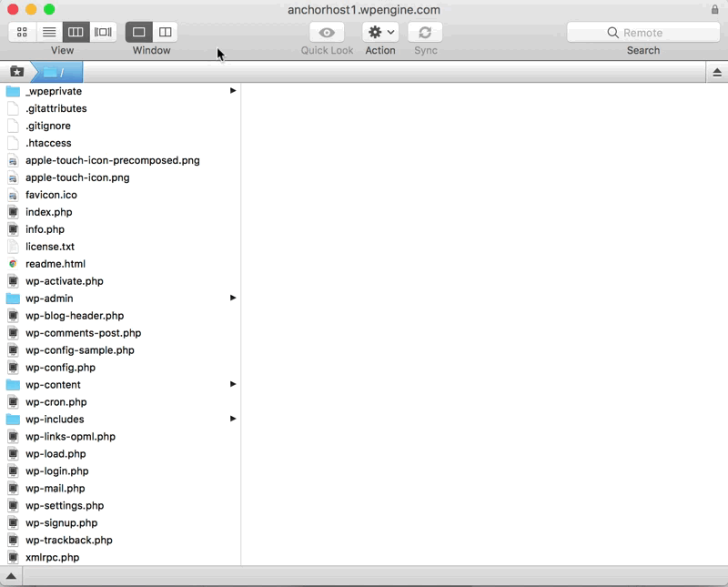Click the text file icon of license.txt
The image size is (728, 587).
coord(13,247)
